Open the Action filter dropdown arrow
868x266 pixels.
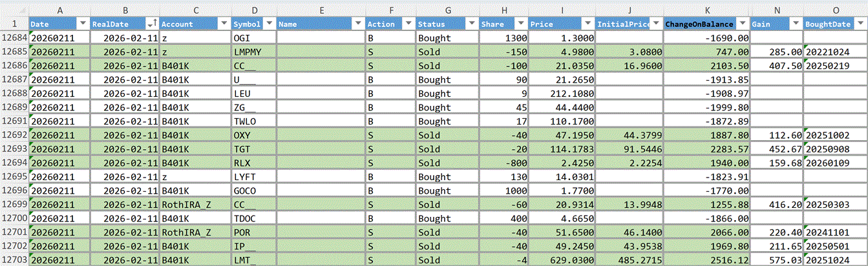(408, 24)
